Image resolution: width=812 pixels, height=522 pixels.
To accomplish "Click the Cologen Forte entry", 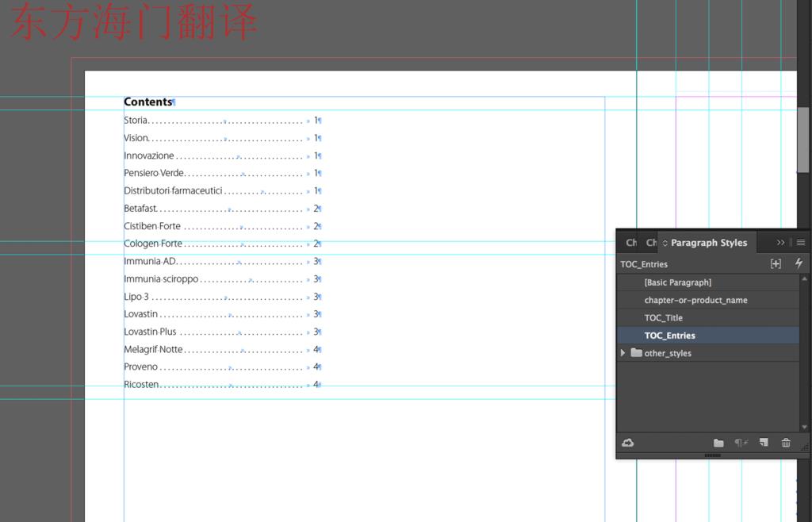I will pyautogui.click(x=153, y=244).
